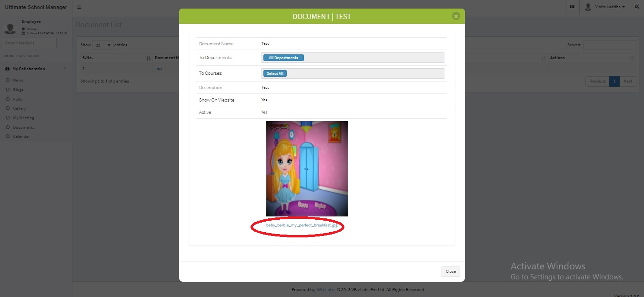Click the My Collaboration module icon
The image size is (644, 297).
[8, 69]
